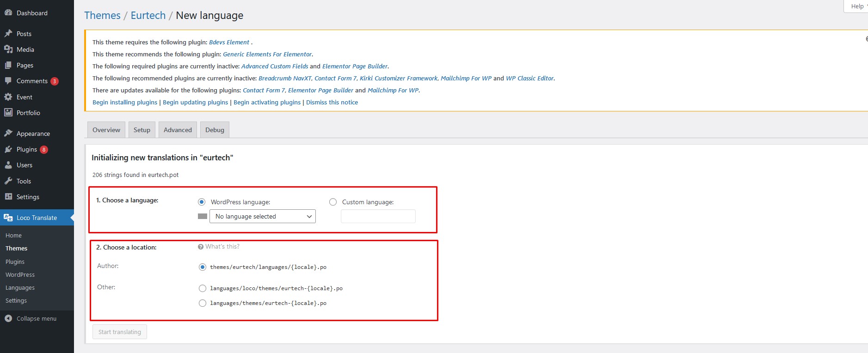Open Loco Translate WordPress submenu item
Screen dimensions: 868x353
point(20,274)
